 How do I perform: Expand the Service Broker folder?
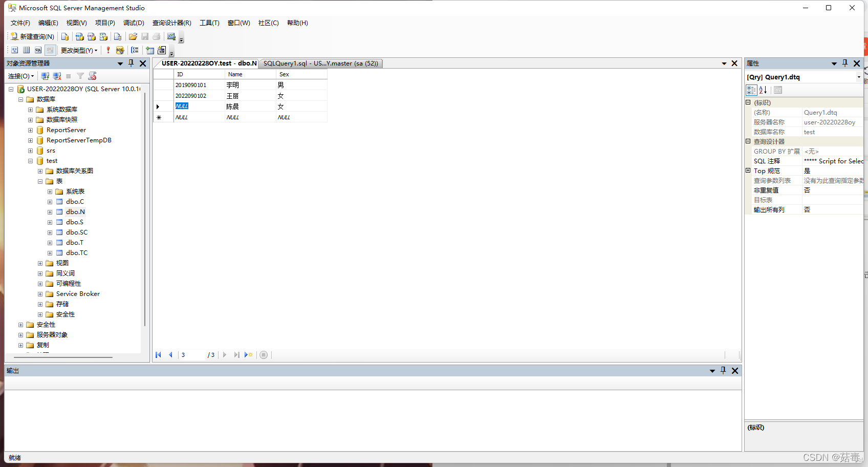tap(40, 294)
